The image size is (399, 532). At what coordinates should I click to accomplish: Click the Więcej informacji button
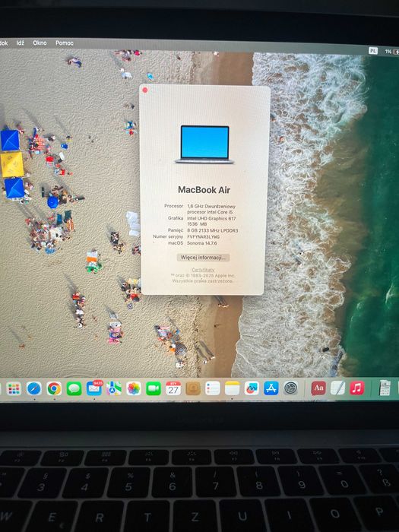coord(203,258)
